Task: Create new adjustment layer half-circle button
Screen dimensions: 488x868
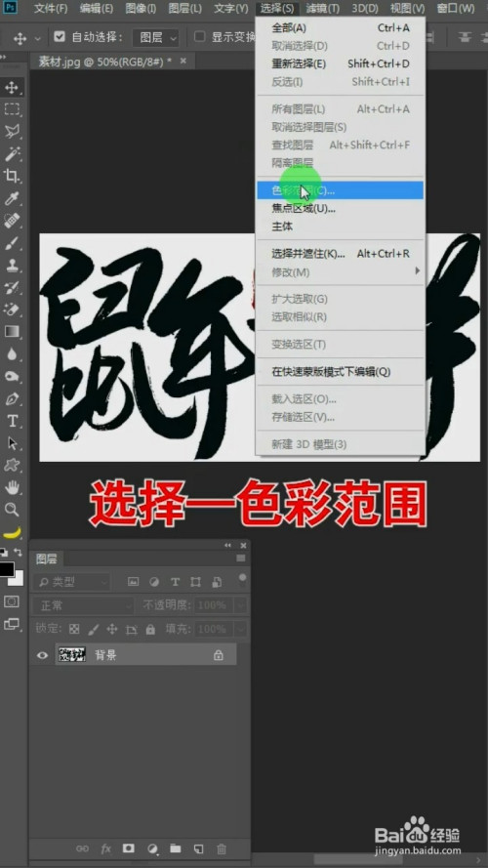Action: click(152, 848)
